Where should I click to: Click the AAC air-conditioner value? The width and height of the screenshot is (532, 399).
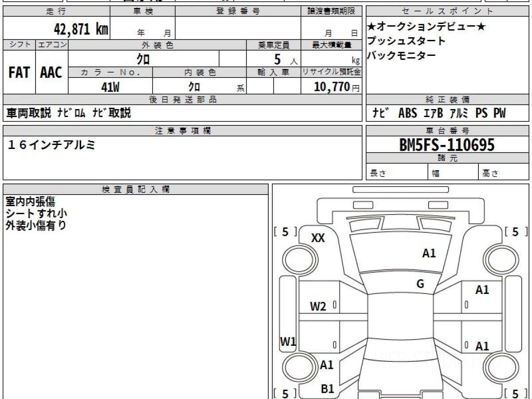click(51, 73)
